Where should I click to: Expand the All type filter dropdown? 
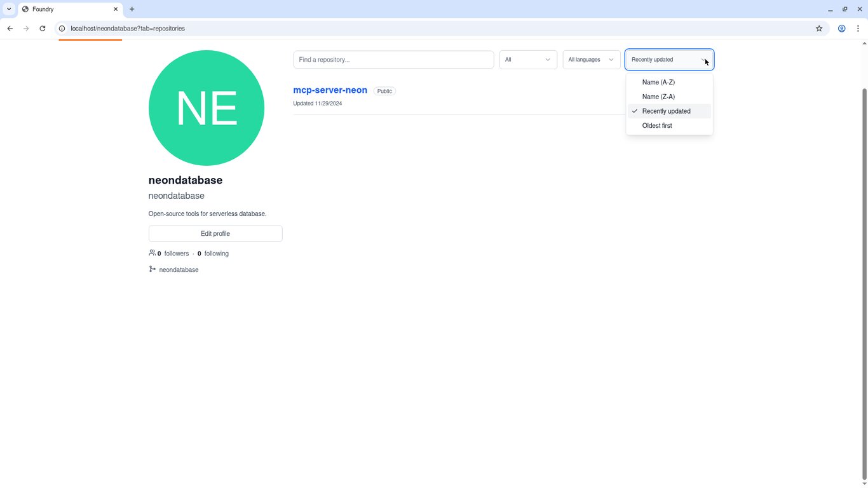click(528, 60)
